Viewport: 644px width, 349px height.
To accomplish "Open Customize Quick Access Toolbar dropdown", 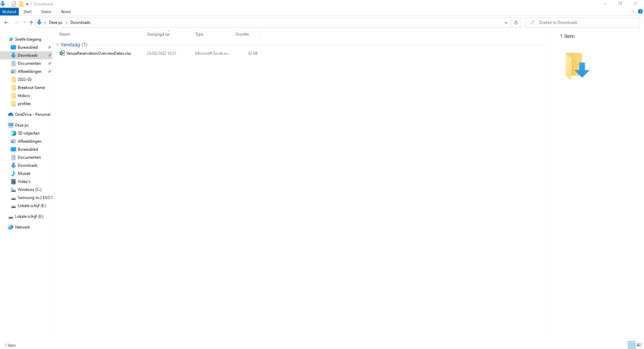I will [x=28, y=4].
